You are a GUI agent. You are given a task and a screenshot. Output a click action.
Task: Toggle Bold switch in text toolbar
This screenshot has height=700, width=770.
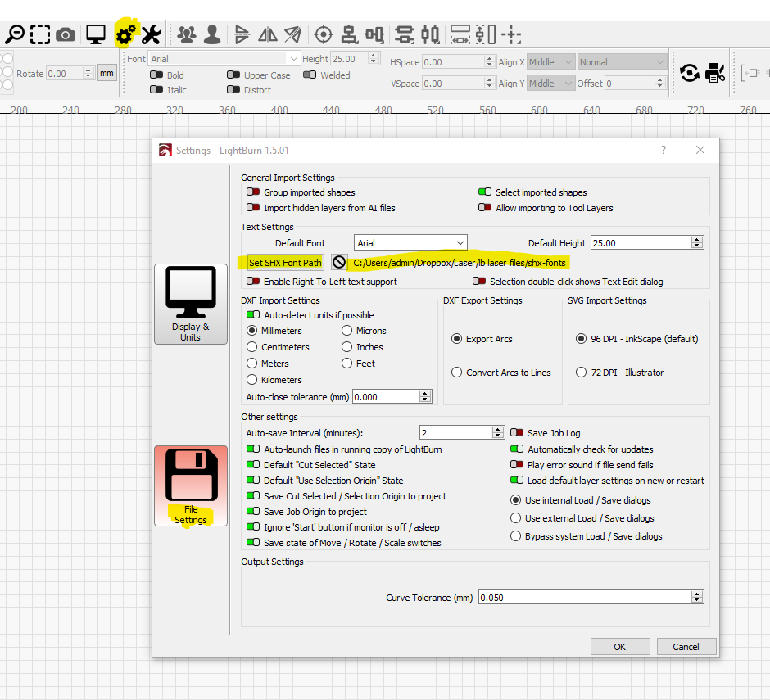(x=156, y=75)
